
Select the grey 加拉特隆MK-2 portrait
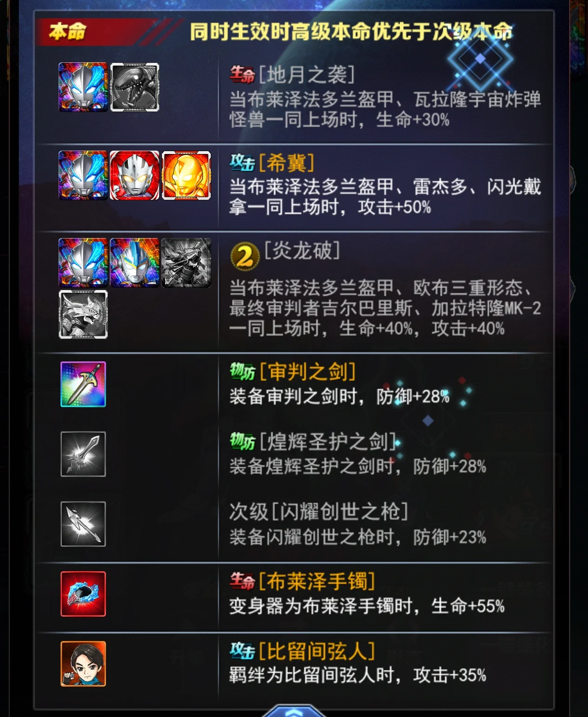tap(83, 314)
